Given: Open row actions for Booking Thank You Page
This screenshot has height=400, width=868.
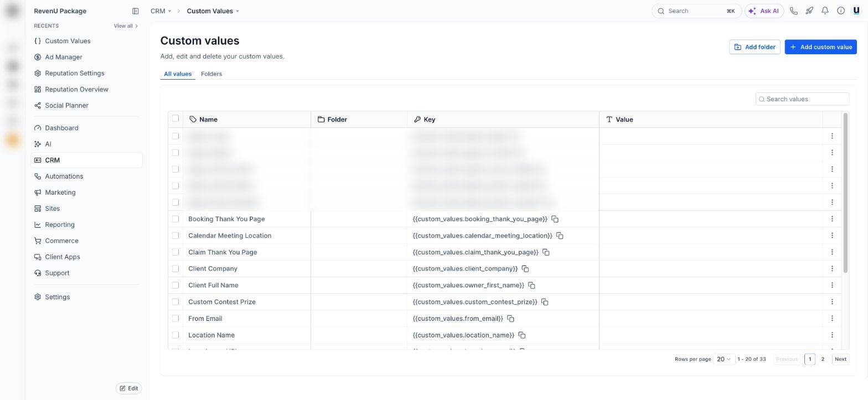Looking at the screenshot, I should (832, 219).
